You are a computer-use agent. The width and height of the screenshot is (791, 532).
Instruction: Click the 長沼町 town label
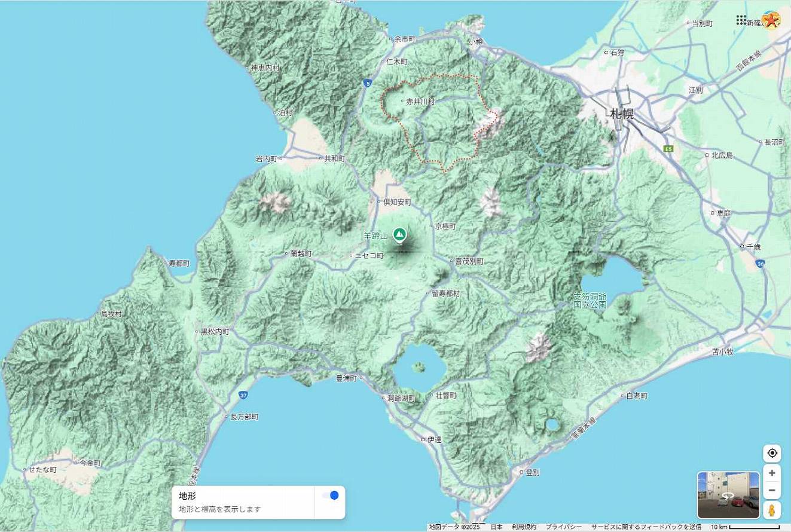tap(775, 142)
